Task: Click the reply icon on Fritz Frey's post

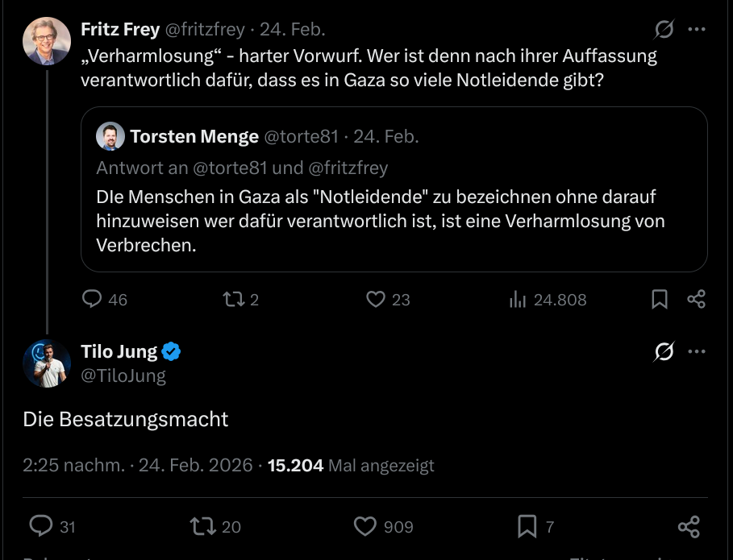Action: point(93,300)
